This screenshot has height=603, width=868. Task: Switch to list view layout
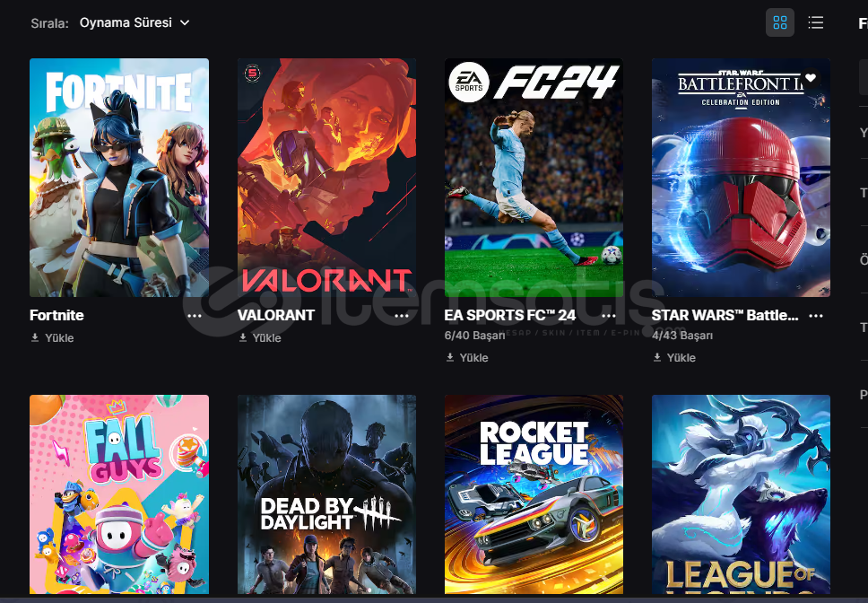point(815,22)
